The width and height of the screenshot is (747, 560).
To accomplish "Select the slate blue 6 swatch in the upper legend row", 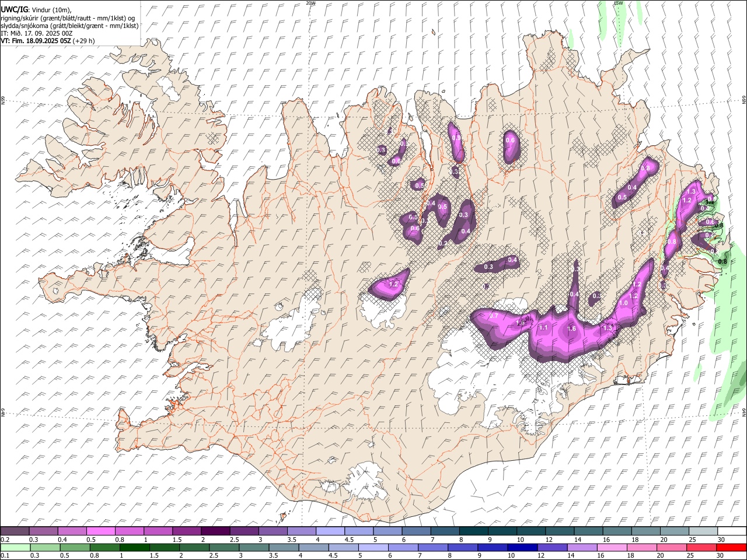I will [x=416, y=531].
